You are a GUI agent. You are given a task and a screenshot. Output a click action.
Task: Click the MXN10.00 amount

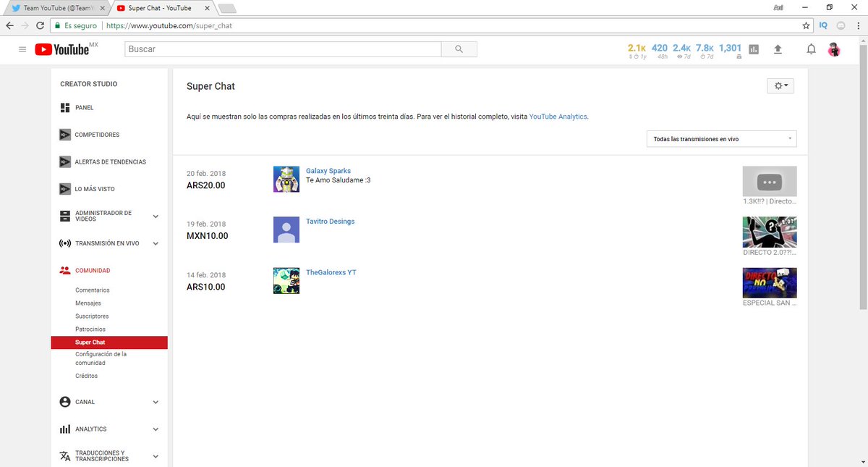click(x=208, y=236)
